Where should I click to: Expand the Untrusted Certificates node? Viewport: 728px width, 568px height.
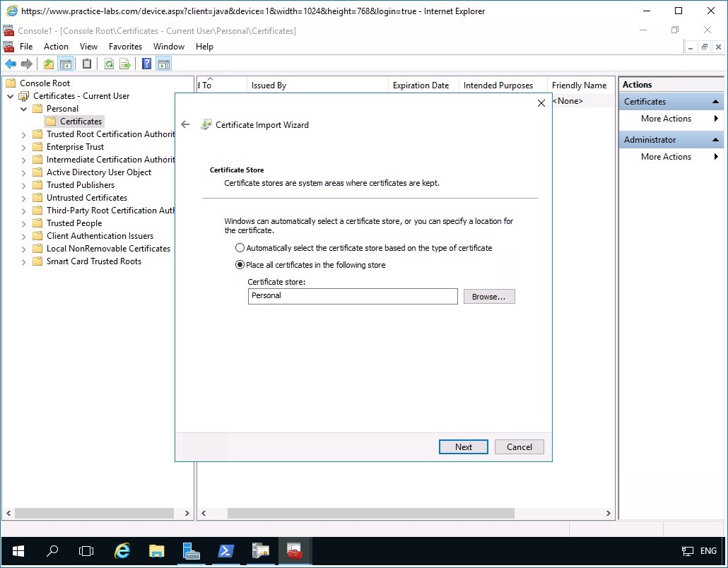coord(23,198)
